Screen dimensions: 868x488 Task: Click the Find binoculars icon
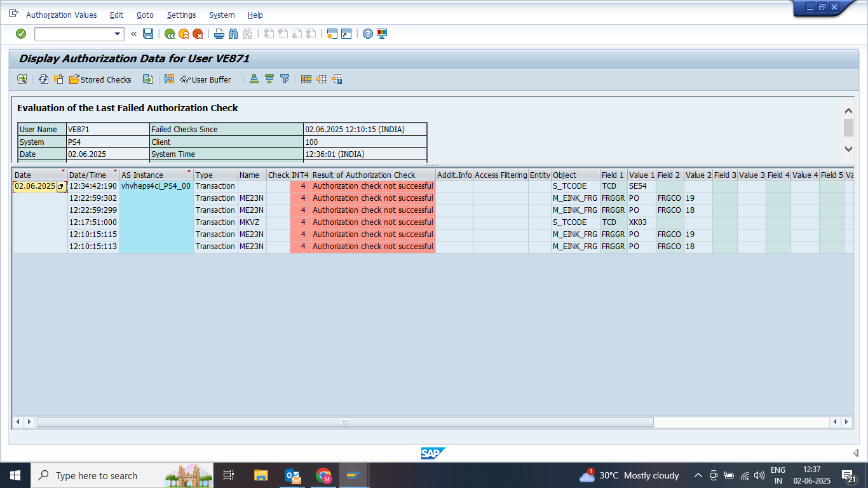(233, 34)
